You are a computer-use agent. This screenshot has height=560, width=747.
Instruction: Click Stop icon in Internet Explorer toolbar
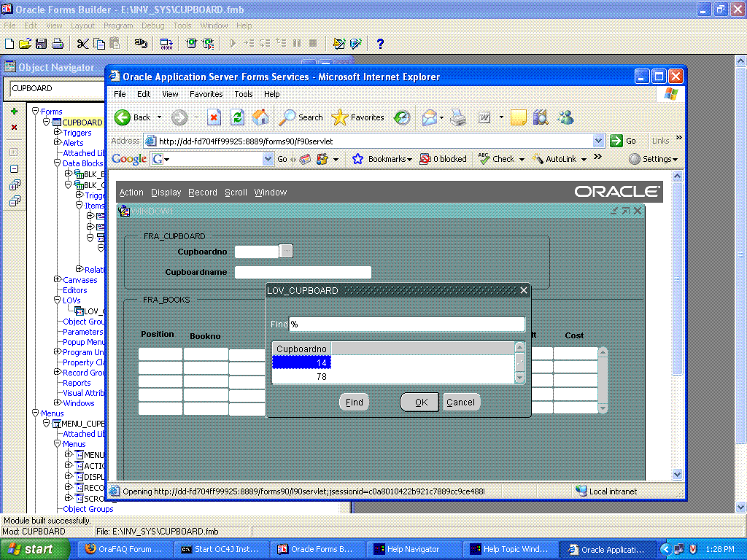click(x=214, y=117)
